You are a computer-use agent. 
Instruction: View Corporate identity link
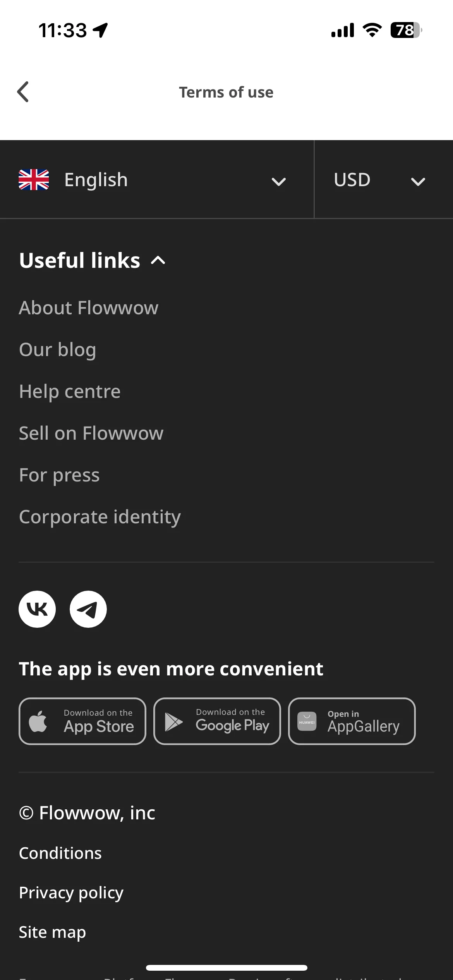click(100, 517)
